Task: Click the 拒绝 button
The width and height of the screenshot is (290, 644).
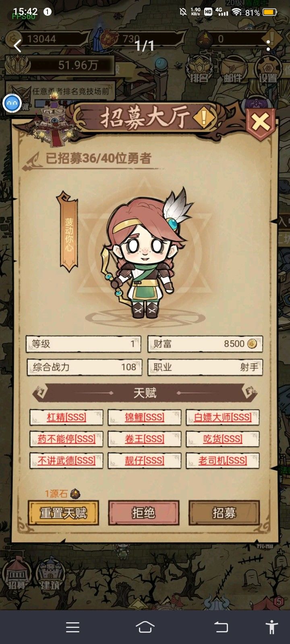Action: [143, 513]
